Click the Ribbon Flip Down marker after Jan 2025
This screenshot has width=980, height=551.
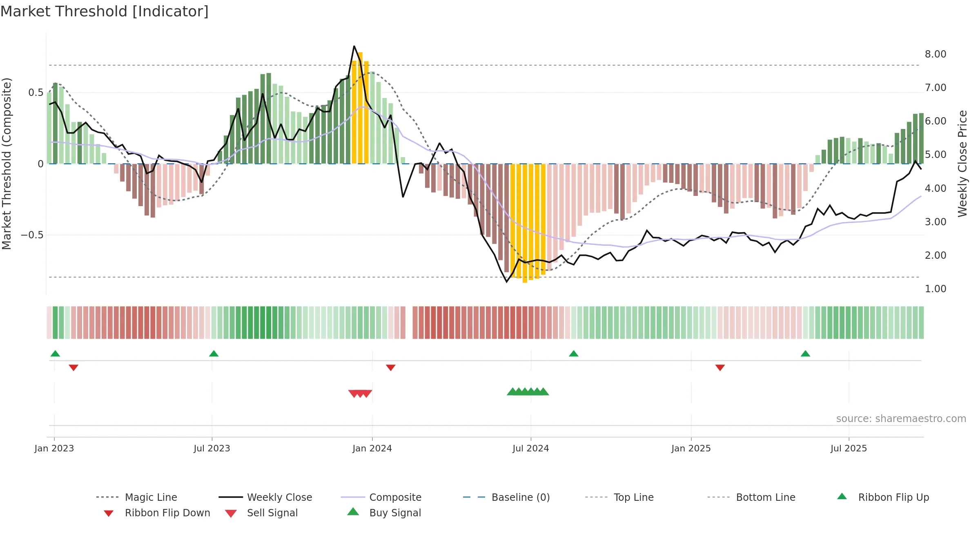pos(720,368)
